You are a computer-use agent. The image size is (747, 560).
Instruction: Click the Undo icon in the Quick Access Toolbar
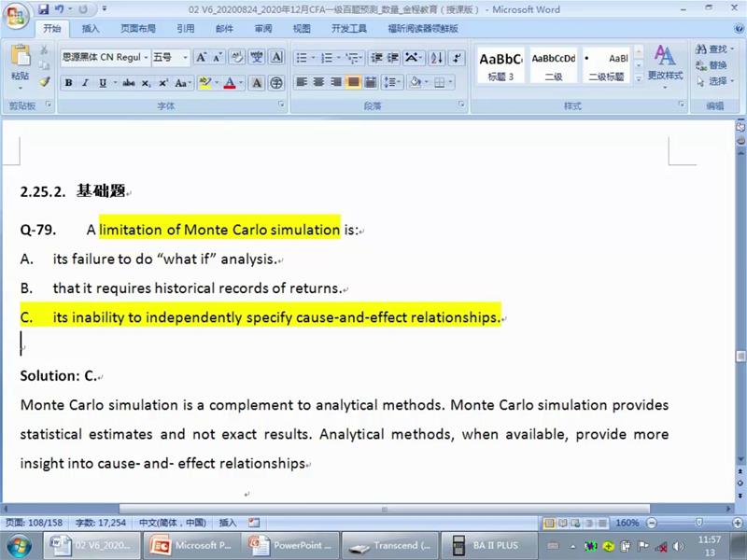point(60,9)
